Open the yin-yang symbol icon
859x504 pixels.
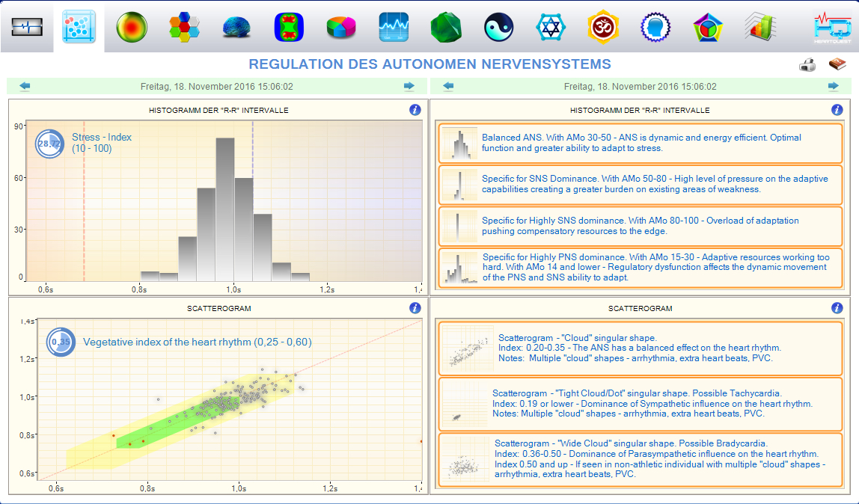pyautogui.click(x=498, y=28)
